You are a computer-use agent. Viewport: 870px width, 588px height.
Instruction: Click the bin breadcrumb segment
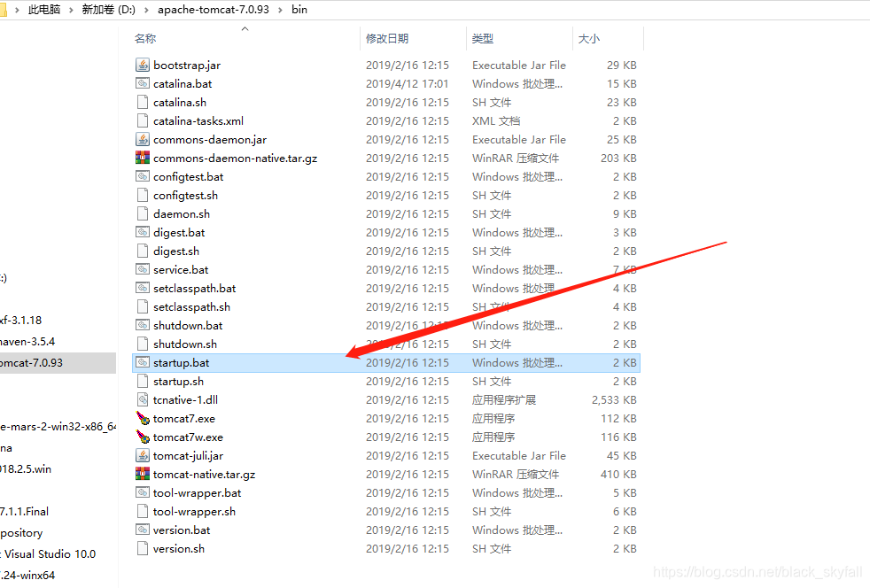pos(299,10)
